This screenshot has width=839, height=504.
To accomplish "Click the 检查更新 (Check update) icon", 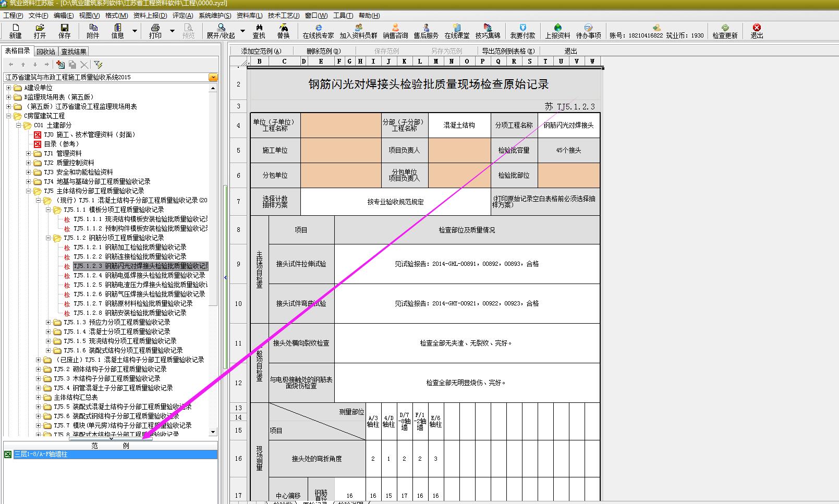I will [x=725, y=31].
